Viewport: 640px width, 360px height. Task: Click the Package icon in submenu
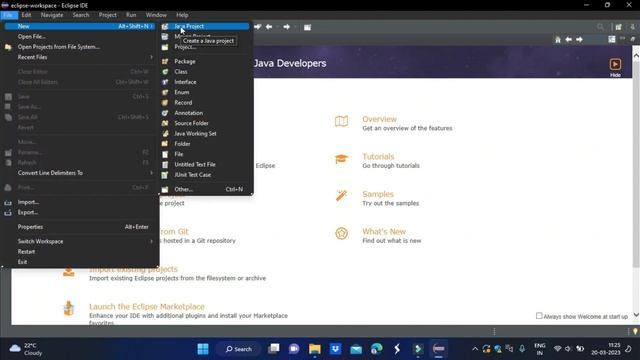pyautogui.click(x=165, y=61)
